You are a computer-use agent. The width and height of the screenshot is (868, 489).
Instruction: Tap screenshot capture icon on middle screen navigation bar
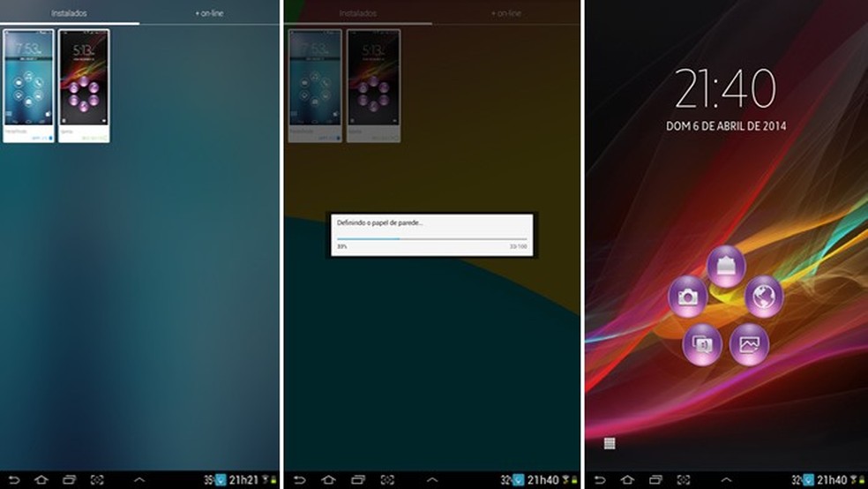[x=387, y=479]
